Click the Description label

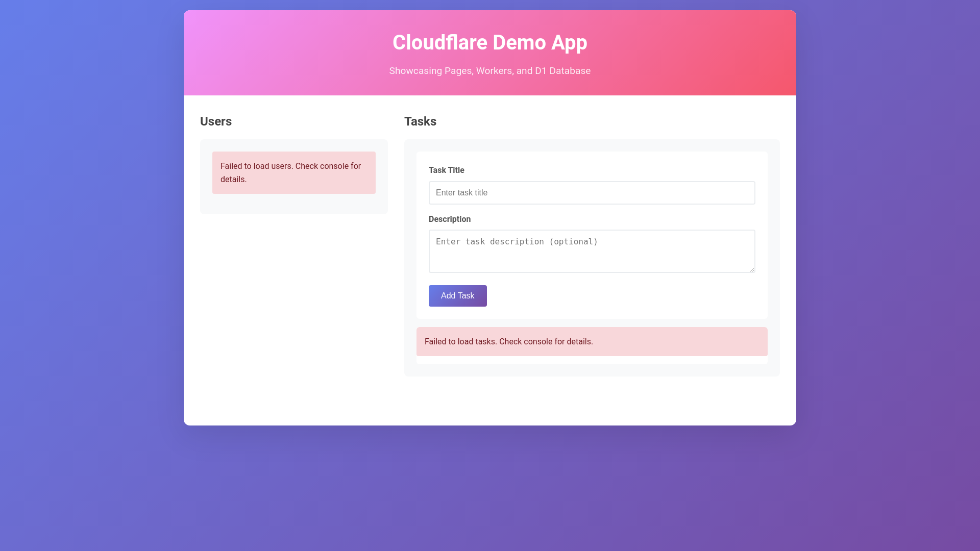click(450, 219)
